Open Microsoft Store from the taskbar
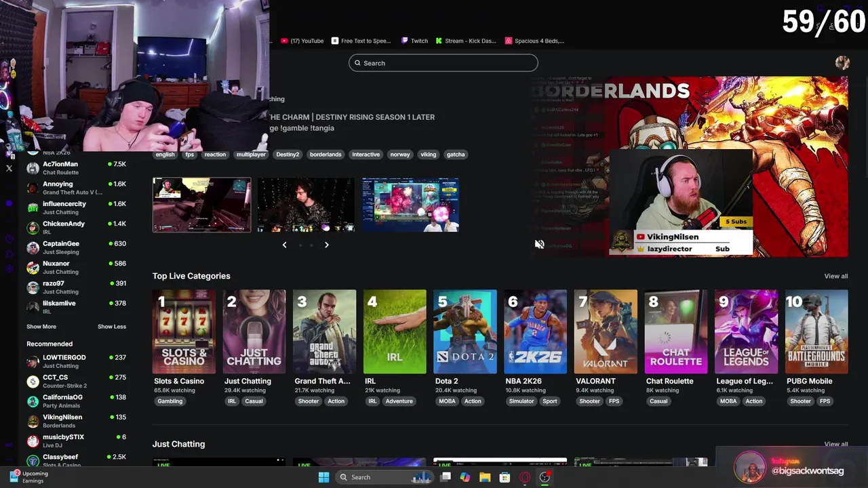 pyautogui.click(x=505, y=477)
